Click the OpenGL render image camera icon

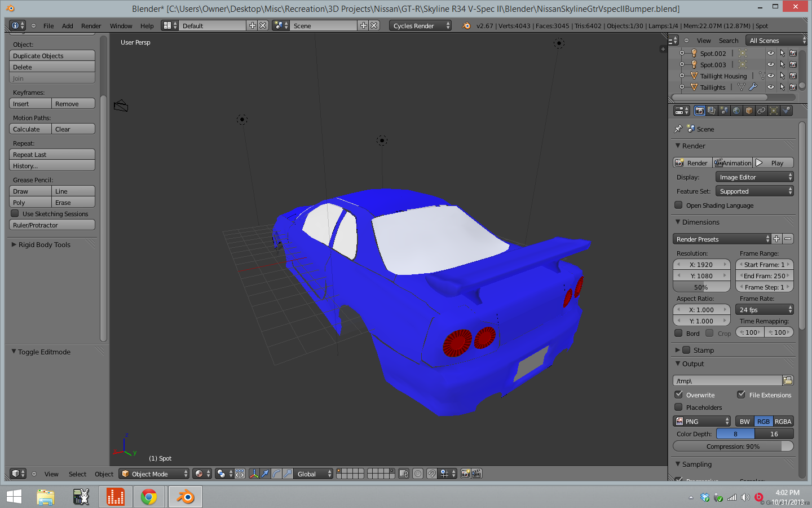[465, 474]
